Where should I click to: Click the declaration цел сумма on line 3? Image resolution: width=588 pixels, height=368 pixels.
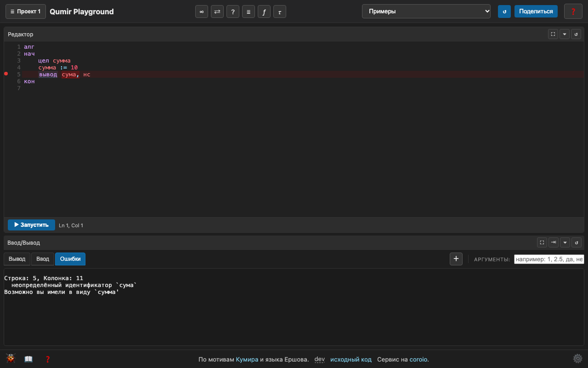click(x=54, y=61)
